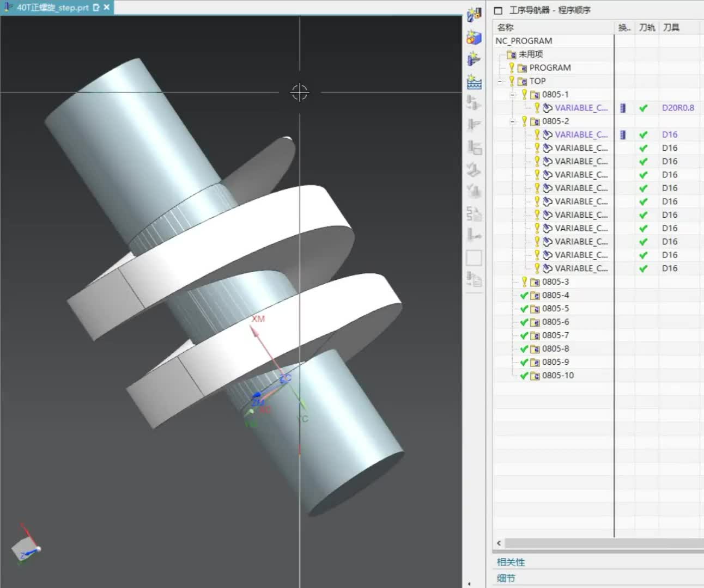
Task: Click the 工序导航器 - 程序顺序 title
Action: (x=550, y=10)
